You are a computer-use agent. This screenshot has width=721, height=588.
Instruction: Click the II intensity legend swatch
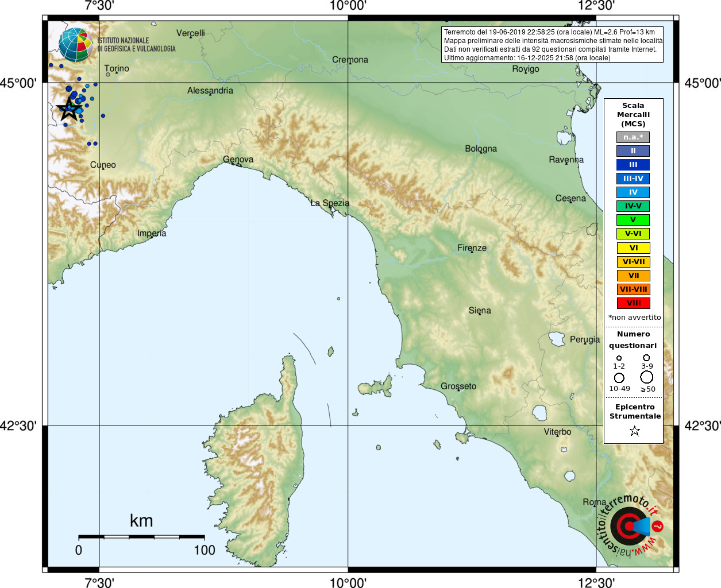coord(633,151)
